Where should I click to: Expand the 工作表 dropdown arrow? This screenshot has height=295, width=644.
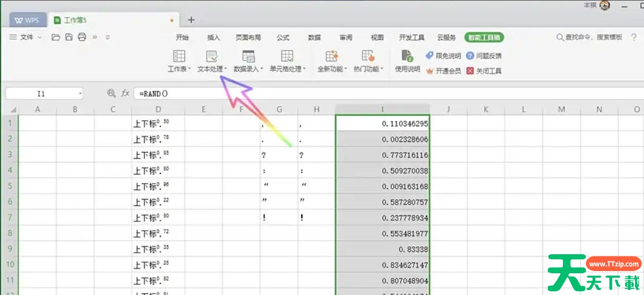point(190,69)
